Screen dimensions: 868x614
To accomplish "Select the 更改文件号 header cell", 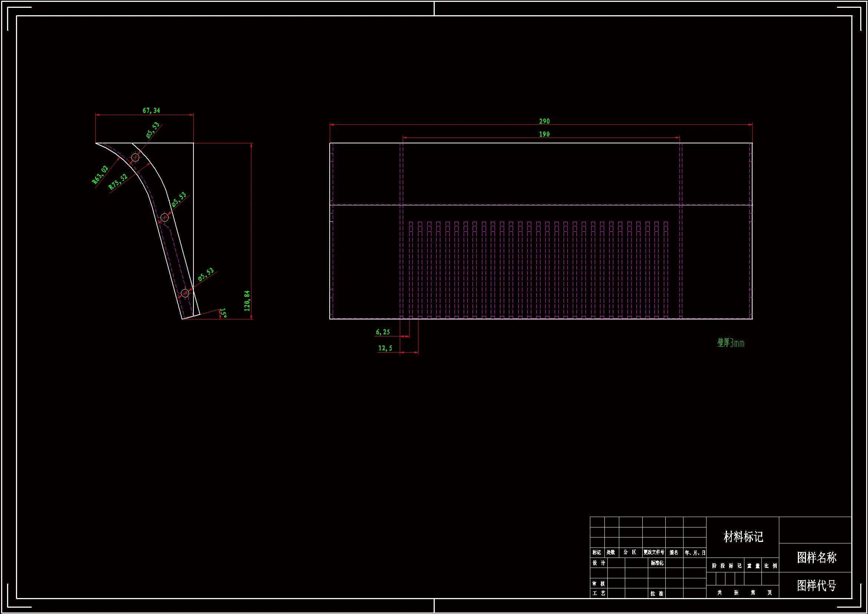I will (654, 552).
